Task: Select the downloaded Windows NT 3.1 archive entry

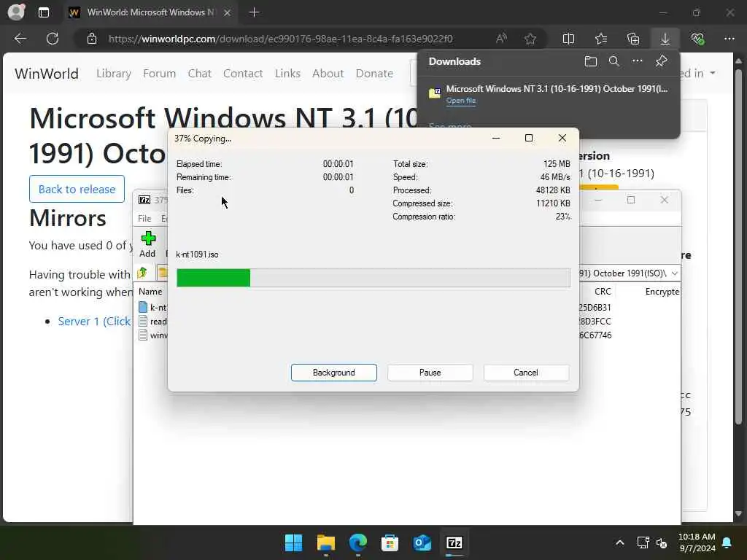Action: (x=548, y=94)
